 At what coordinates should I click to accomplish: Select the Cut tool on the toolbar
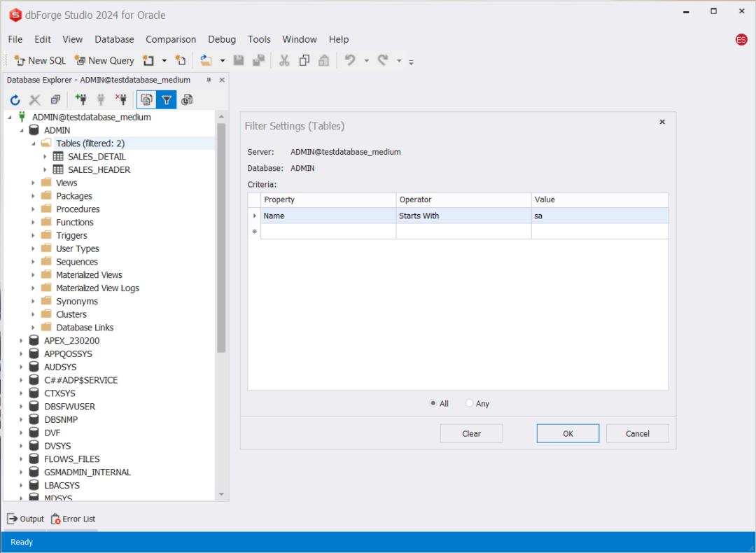click(283, 60)
